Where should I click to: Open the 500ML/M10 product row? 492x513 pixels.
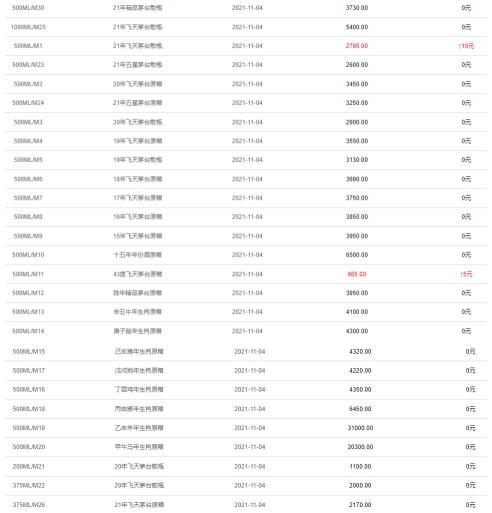[x=246, y=255]
